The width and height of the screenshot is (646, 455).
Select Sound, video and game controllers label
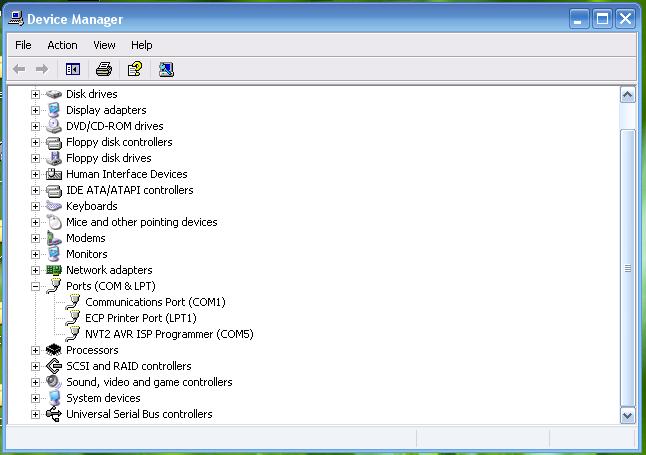(x=149, y=382)
